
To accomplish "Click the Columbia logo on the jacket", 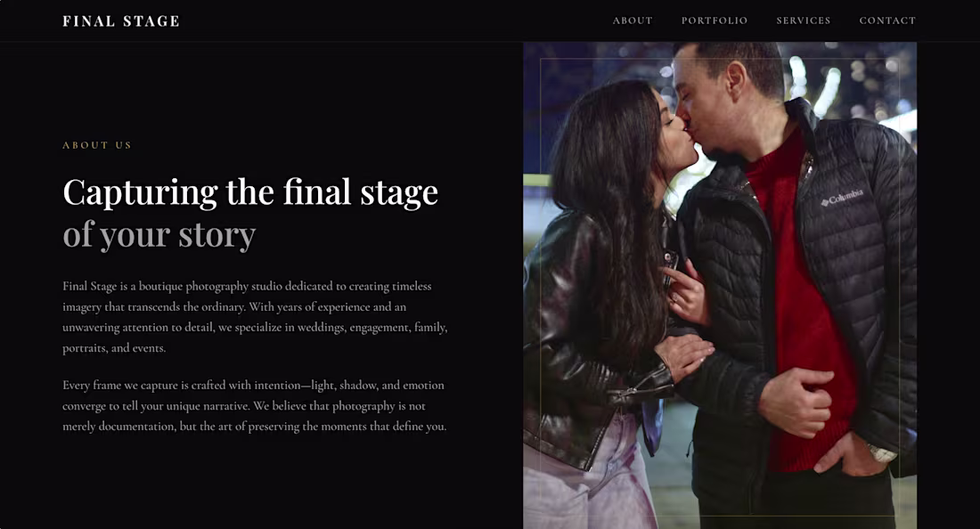I will (842, 198).
